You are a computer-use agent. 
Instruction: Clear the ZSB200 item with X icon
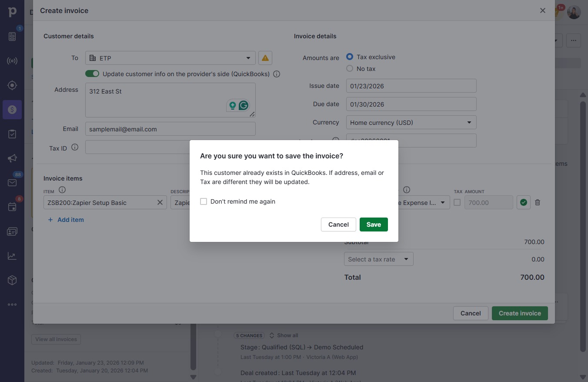[x=160, y=202]
